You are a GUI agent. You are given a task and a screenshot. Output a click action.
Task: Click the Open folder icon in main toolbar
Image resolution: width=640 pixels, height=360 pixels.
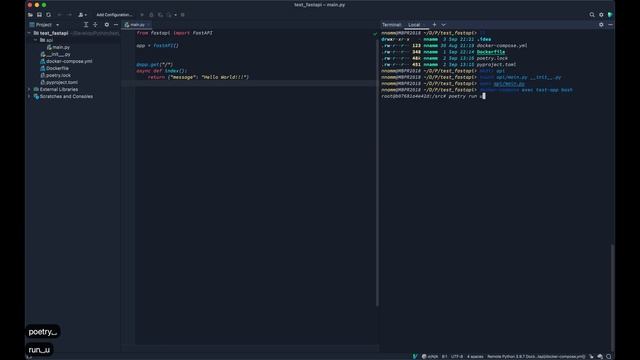point(30,15)
